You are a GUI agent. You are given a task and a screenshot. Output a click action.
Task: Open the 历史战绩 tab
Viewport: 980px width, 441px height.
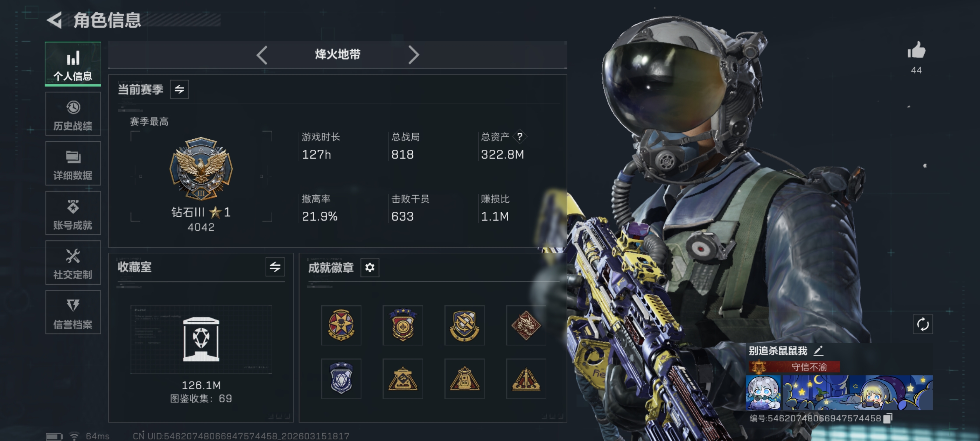73,114
